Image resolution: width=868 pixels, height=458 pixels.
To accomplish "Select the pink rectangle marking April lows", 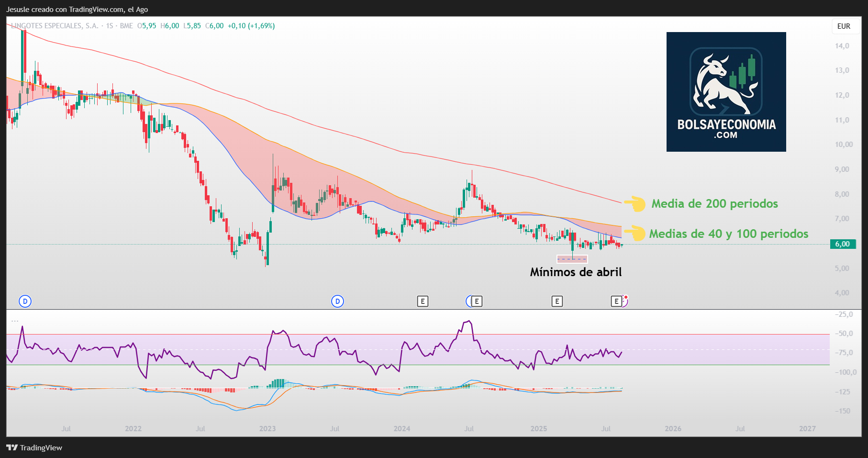I will click(x=572, y=259).
